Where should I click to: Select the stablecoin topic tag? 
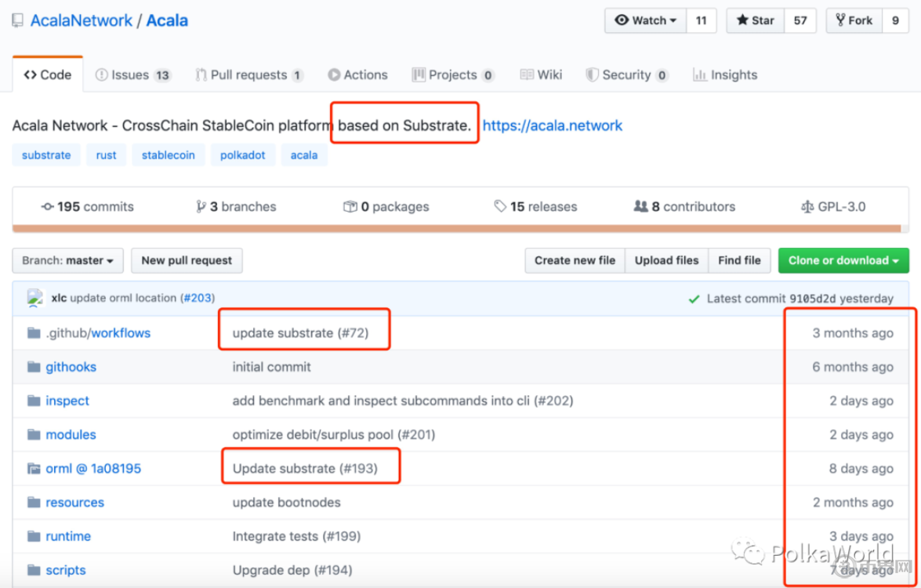pos(168,155)
